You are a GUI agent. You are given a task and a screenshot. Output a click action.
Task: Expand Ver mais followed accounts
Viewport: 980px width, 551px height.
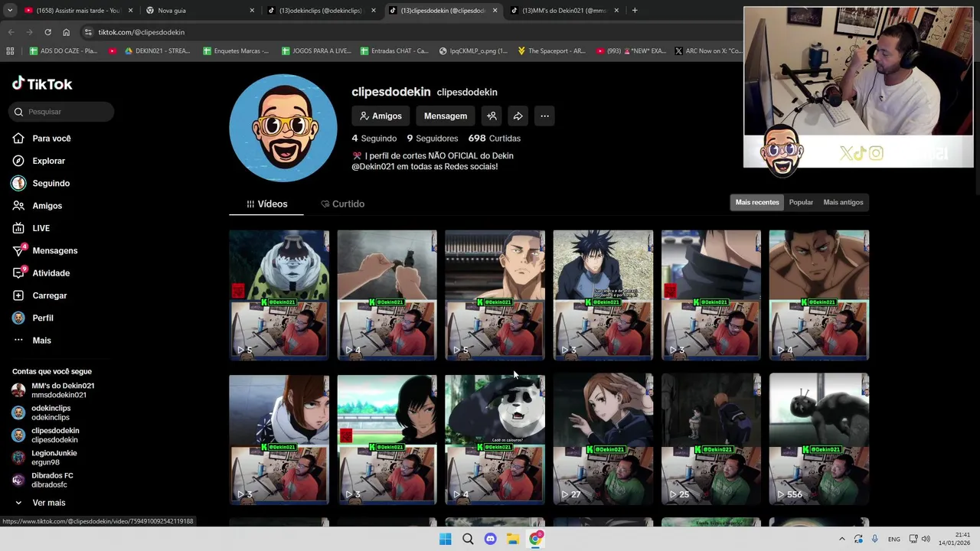click(x=40, y=503)
